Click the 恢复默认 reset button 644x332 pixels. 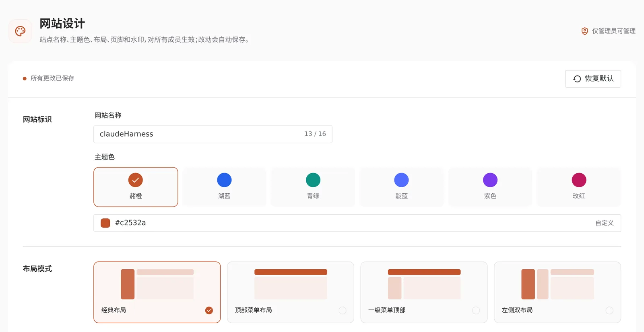point(593,79)
